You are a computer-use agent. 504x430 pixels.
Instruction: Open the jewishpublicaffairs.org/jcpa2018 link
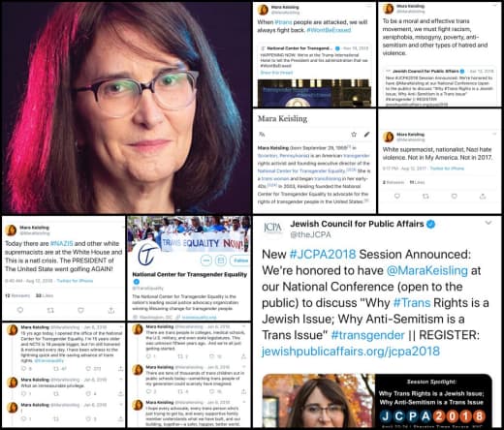(x=351, y=351)
